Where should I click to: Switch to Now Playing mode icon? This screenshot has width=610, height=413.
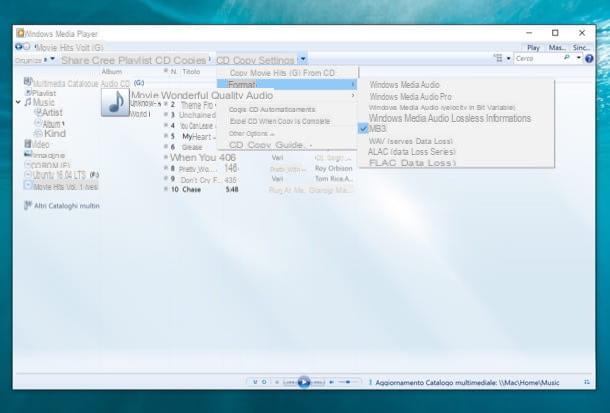point(587,382)
